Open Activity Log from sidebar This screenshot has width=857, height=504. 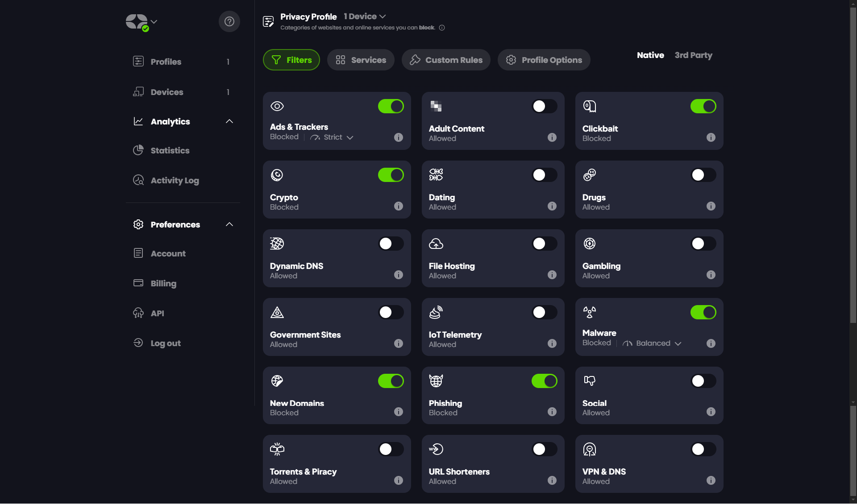pyautogui.click(x=175, y=180)
